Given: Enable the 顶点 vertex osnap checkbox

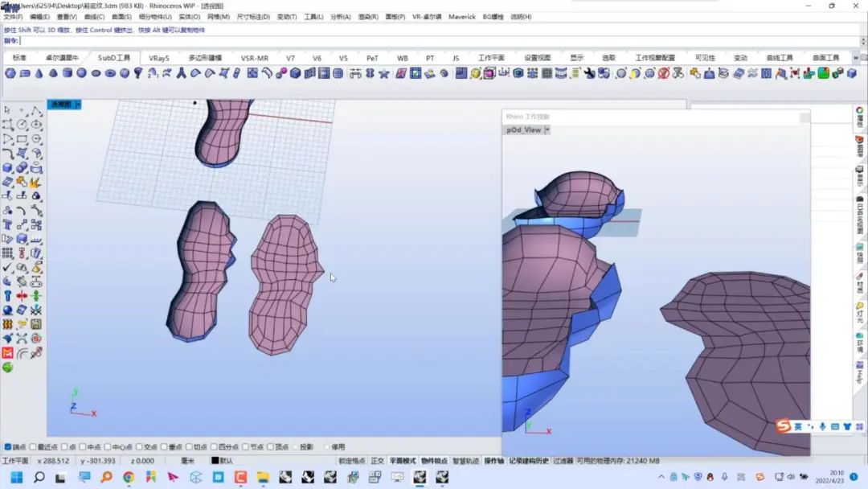Looking at the screenshot, I should (271, 447).
